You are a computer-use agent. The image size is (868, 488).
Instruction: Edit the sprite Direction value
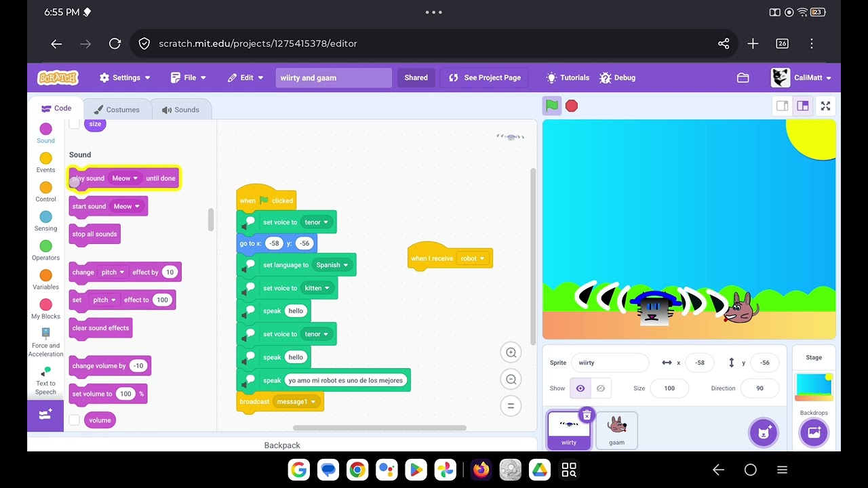[x=759, y=388]
